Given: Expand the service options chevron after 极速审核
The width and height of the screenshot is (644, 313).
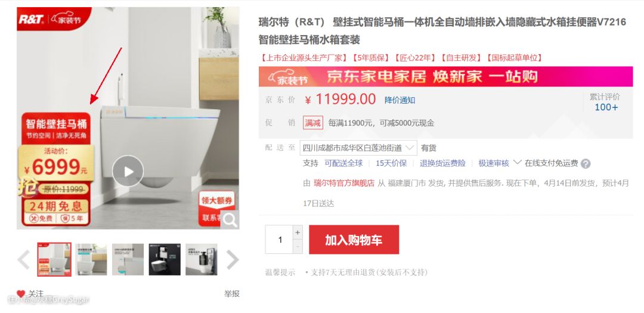Looking at the screenshot, I should (518, 162).
